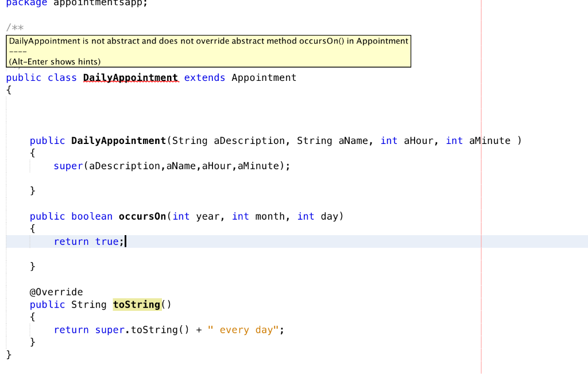Click the int keyword before aHour
Screen dimensions: 588x382
pyautogui.click(x=389, y=141)
